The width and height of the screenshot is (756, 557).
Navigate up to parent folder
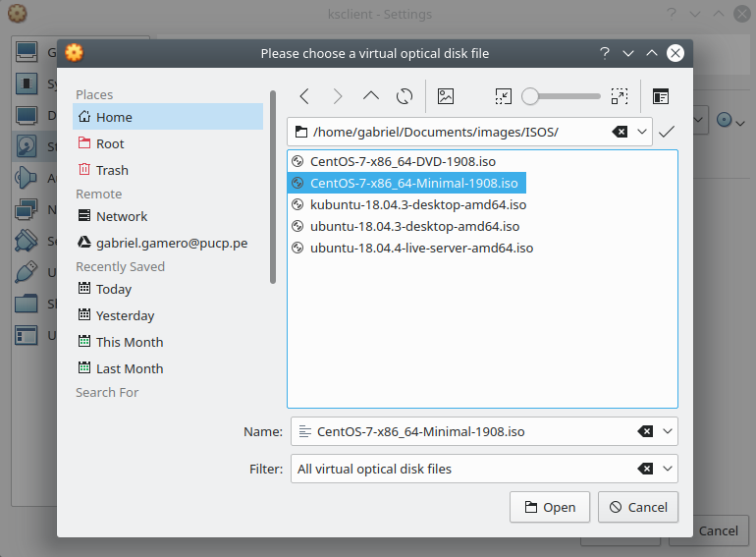tap(371, 96)
